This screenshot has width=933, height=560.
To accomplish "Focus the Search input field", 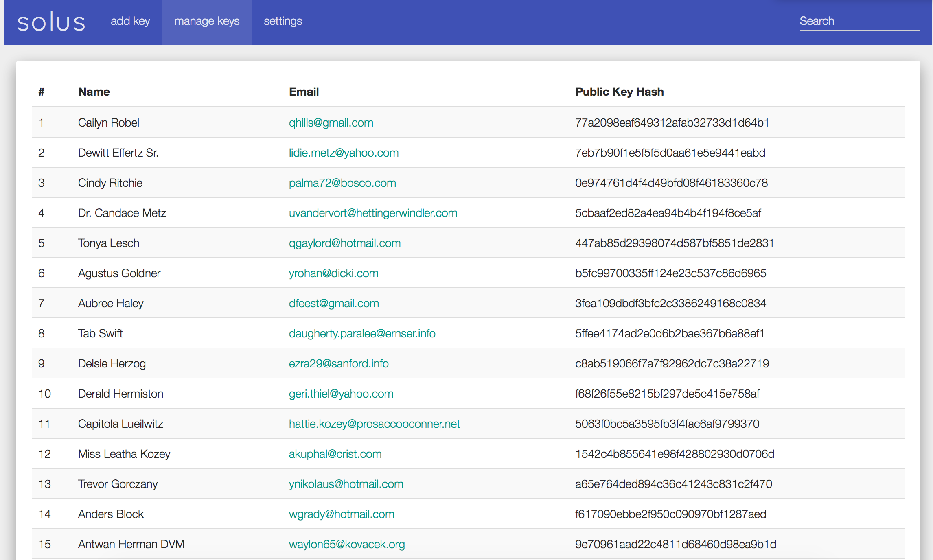I will tap(859, 21).
